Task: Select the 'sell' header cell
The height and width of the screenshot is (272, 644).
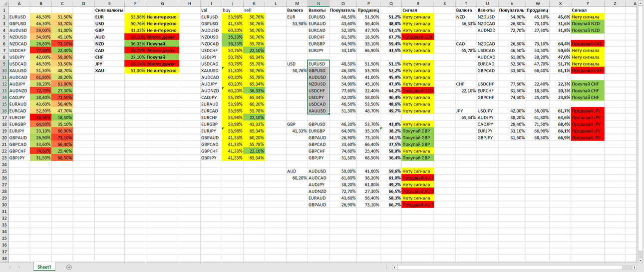Action: pos(254,10)
